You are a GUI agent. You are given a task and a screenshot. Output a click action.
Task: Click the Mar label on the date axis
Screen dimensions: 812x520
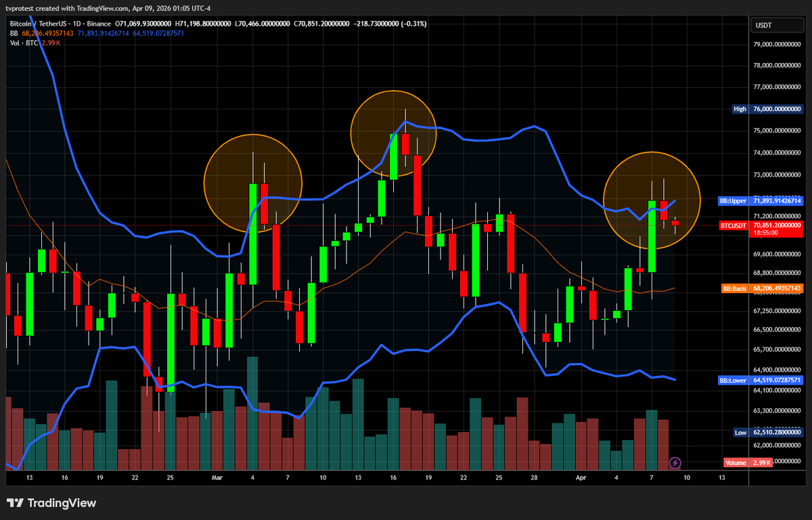[217, 477]
